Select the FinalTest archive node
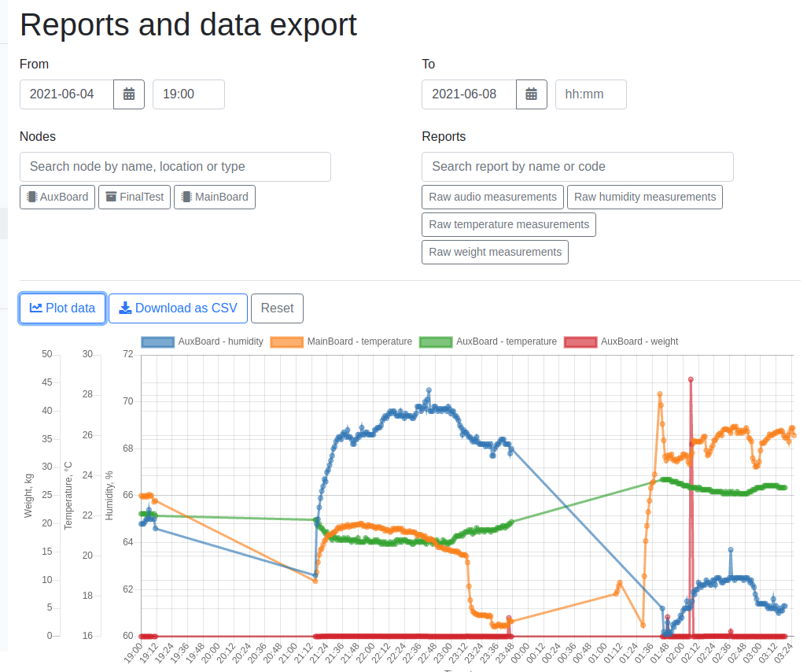This screenshot has height=672, width=807. [x=134, y=197]
